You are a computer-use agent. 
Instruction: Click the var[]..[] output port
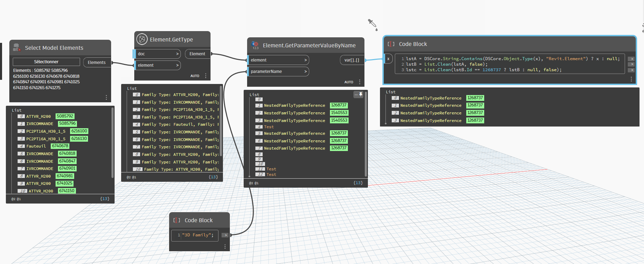click(352, 60)
